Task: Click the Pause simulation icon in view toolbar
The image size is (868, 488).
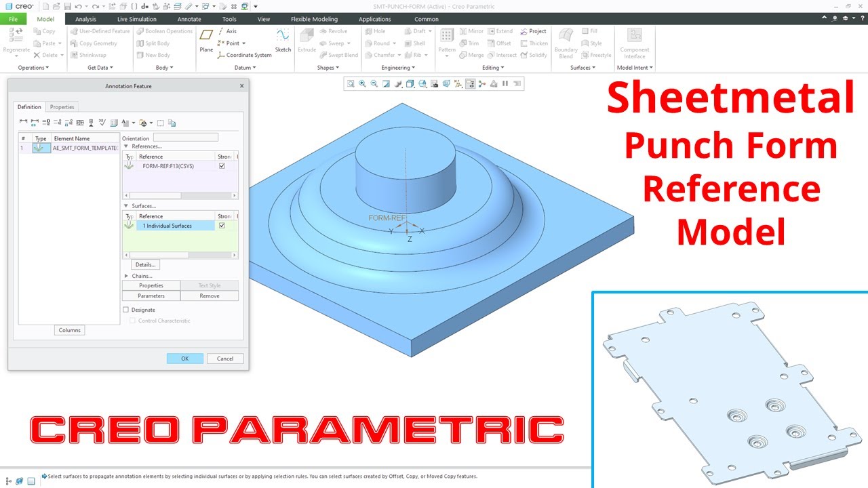Action: click(x=505, y=84)
